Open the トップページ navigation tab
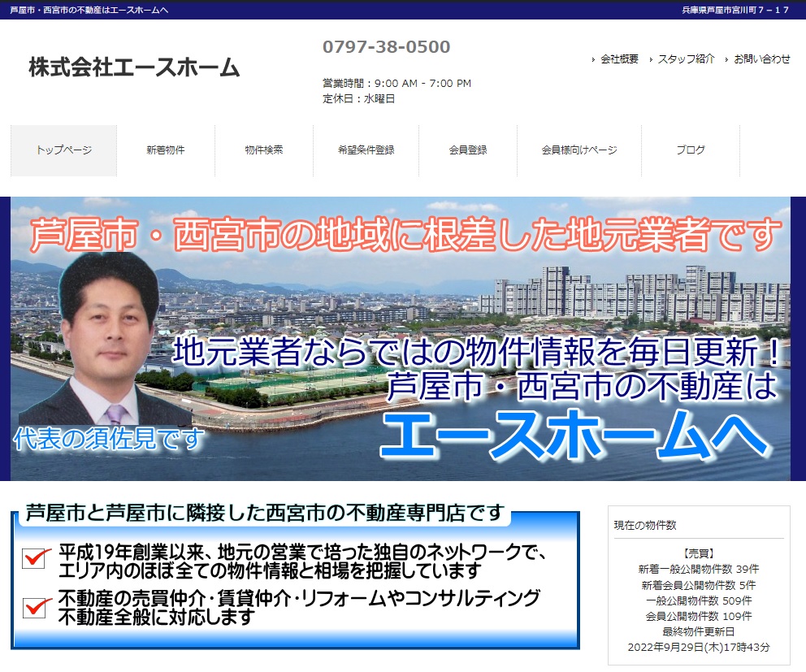 pyautogui.click(x=63, y=150)
